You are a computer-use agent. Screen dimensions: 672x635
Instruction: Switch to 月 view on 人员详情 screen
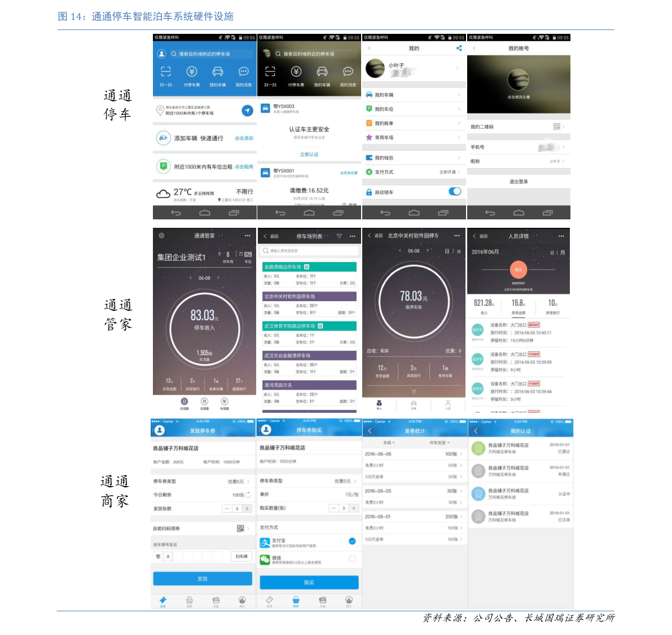click(563, 253)
